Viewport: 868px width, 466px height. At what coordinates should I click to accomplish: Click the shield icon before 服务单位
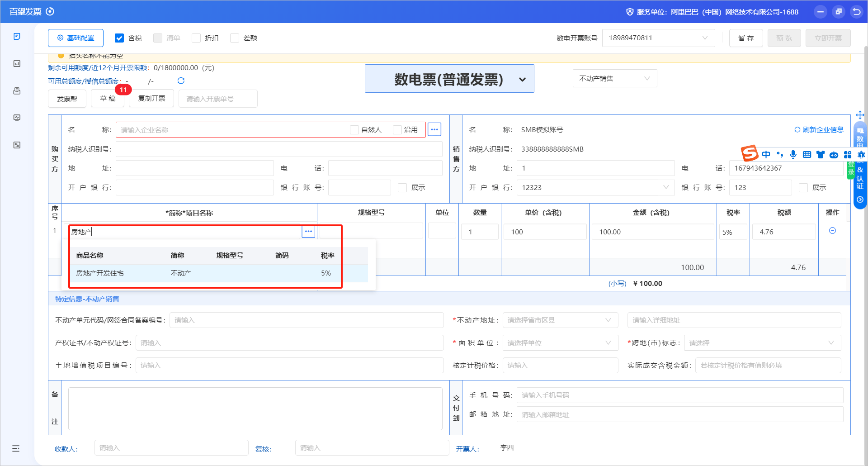click(630, 12)
